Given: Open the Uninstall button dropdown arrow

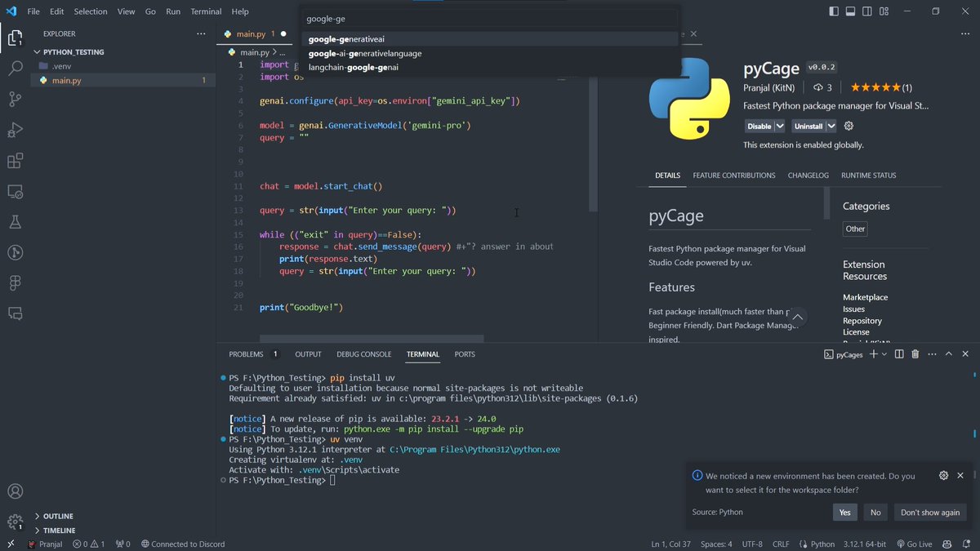Looking at the screenshot, I should tap(831, 126).
